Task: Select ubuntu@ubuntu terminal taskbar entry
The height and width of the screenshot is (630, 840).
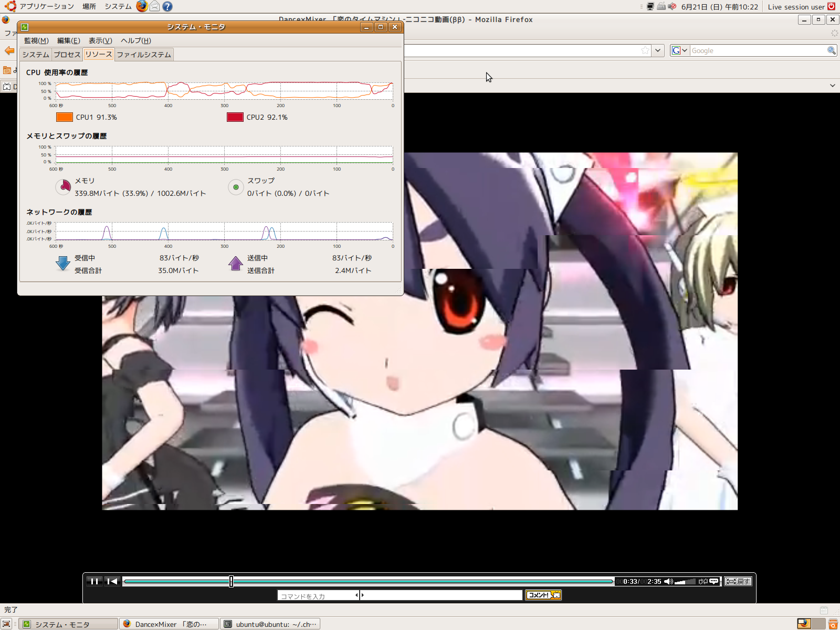Action: (270, 624)
